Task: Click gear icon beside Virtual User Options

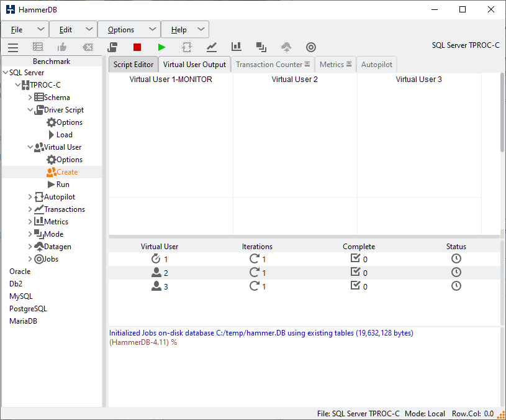Action: coord(52,160)
